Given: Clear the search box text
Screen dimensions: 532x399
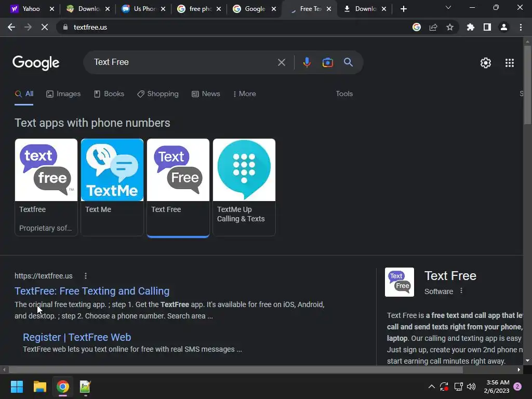Looking at the screenshot, I should [282, 62].
